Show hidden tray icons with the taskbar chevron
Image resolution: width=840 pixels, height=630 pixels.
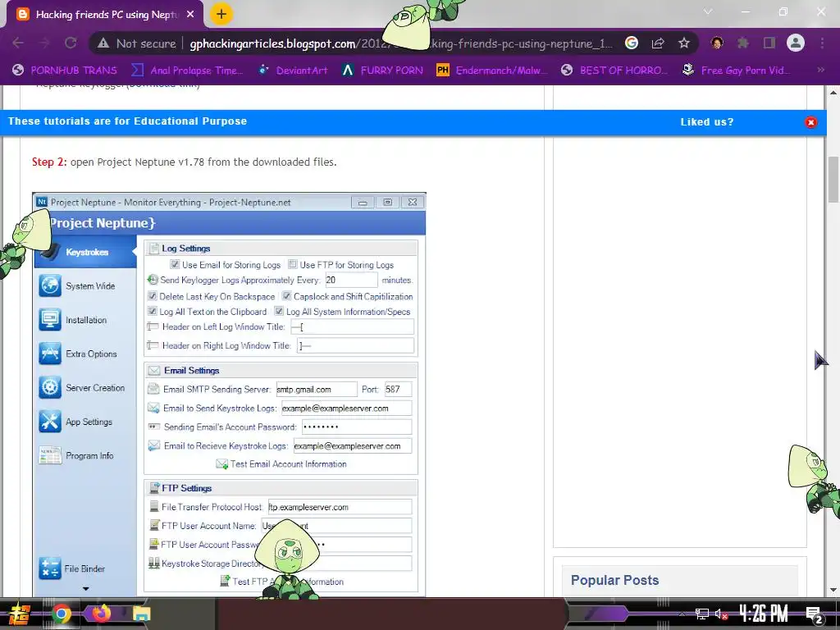click(682, 614)
